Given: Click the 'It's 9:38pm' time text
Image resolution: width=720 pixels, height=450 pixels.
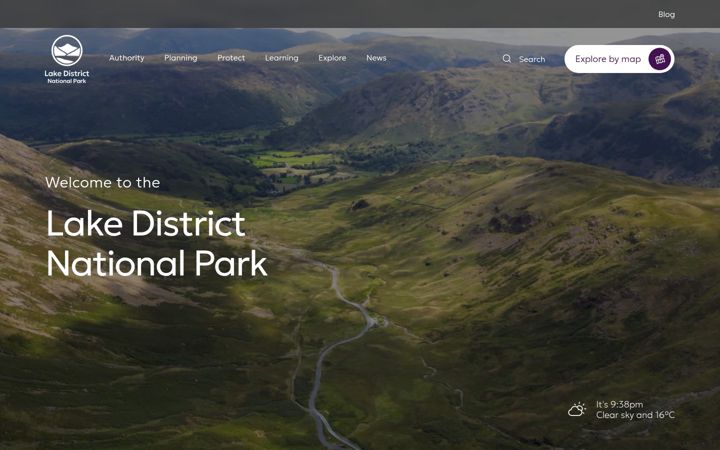Looking at the screenshot, I should coord(619,404).
